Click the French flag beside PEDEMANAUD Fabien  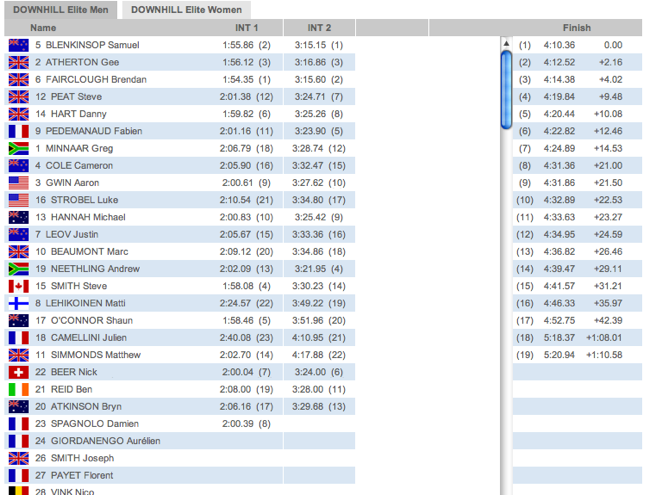(x=18, y=131)
